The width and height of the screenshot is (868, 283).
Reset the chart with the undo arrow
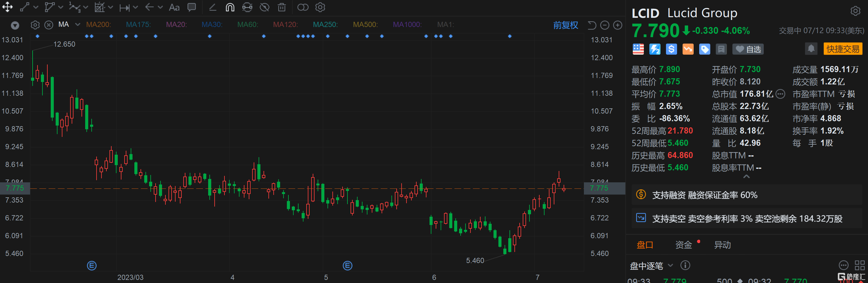[592, 25]
